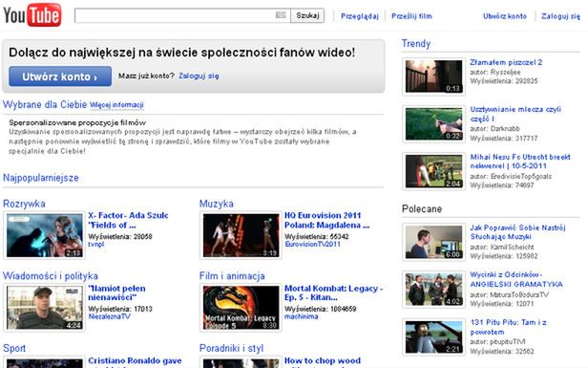Image resolution: width=588 pixels, height=368 pixels.
Task: Click the Szukaj search button
Action: point(307,15)
